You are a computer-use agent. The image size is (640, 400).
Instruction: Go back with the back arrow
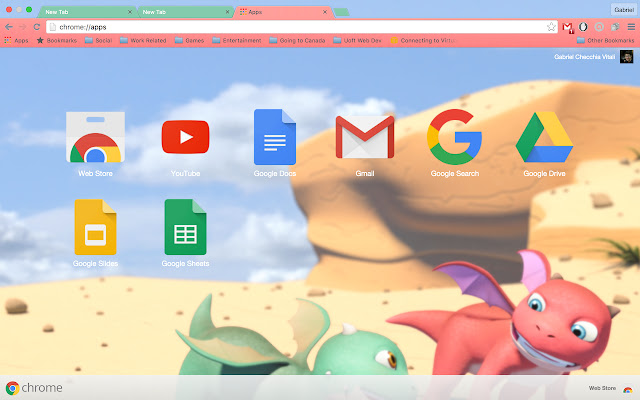(x=9, y=27)
